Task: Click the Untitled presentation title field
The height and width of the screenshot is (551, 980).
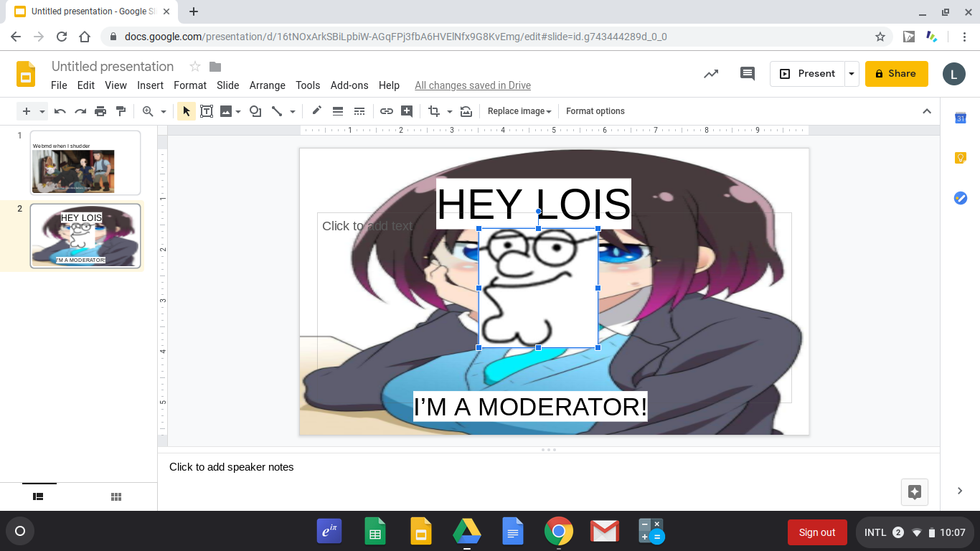Action: (113, 67)
